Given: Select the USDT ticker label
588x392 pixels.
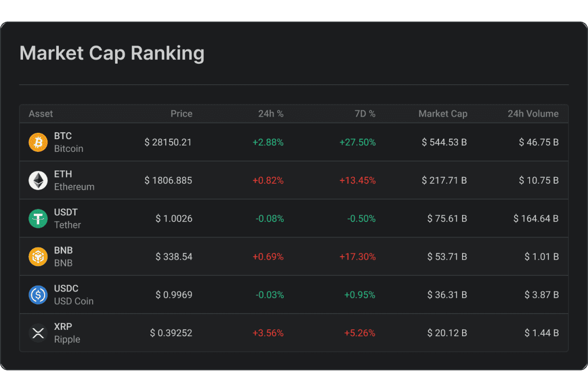Looking at the screenshot, I should pos(66,212).
